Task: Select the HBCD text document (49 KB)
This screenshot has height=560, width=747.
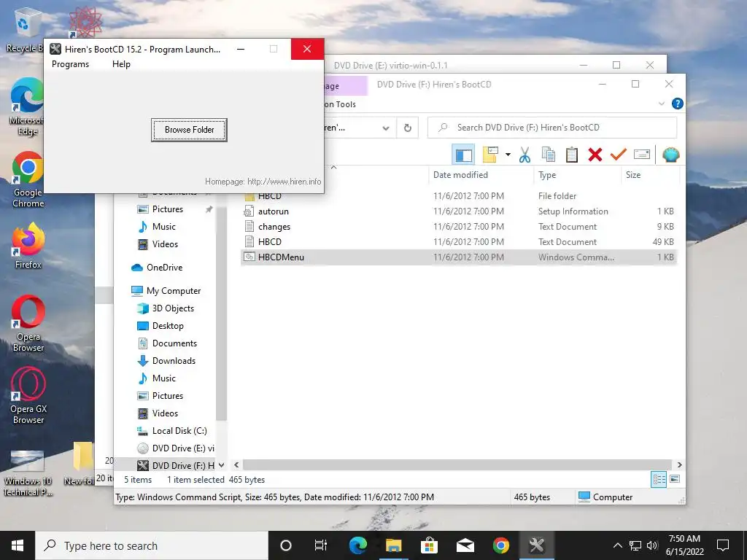Action: (x=458, y=241)
